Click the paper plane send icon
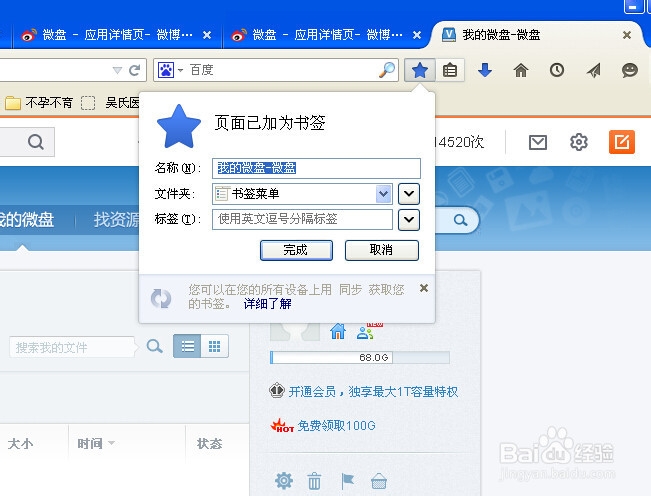This screenshot has height=496, width=651. click(x=594, y=70)
